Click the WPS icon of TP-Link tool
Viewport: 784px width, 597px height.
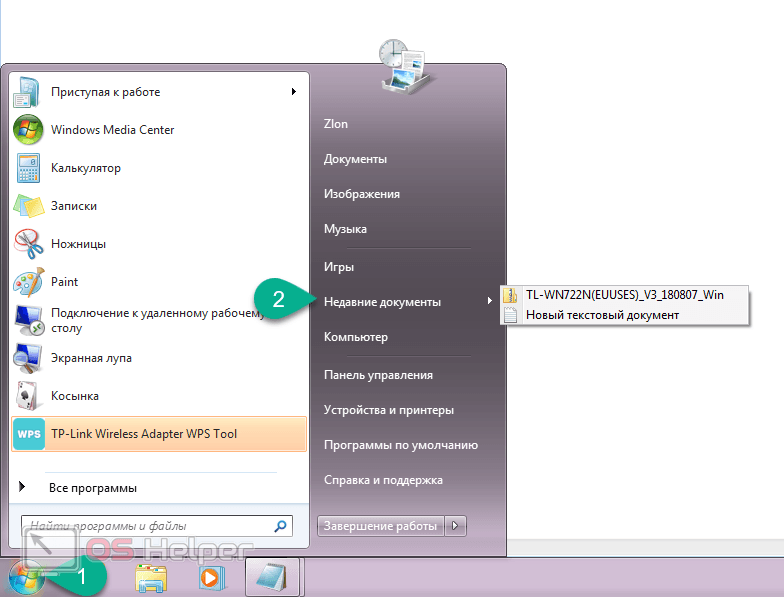tap(28, 434)
